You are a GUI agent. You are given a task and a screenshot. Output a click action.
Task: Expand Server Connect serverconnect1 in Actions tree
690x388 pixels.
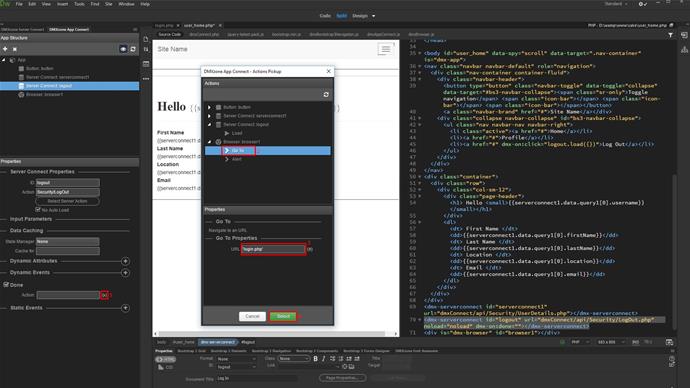coord(209,116)
